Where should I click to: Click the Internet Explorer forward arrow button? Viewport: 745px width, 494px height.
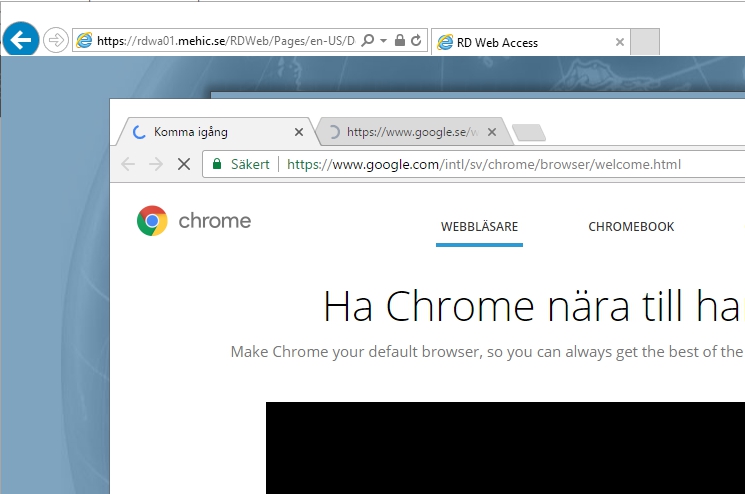coord(56,41)
